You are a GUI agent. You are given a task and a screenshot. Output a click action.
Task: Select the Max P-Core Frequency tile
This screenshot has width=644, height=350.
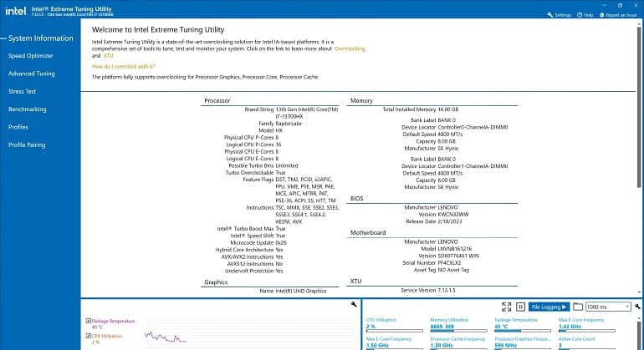pyautogui.click(x=586, y=325)
